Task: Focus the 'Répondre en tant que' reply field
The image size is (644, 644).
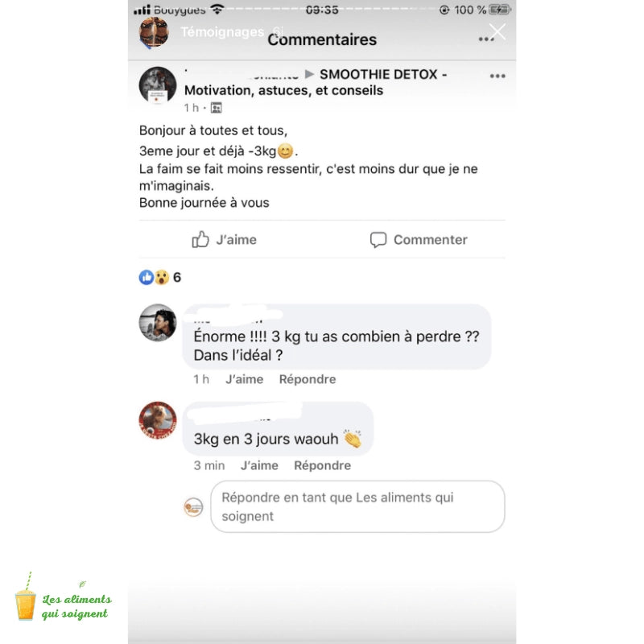Action: tap(357, 506)
